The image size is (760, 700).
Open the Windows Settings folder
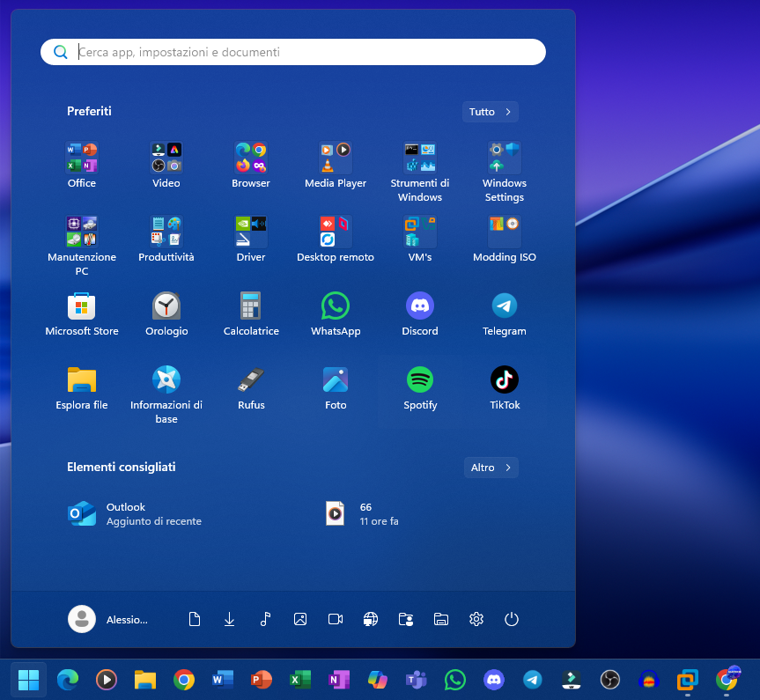pos(504,172)
